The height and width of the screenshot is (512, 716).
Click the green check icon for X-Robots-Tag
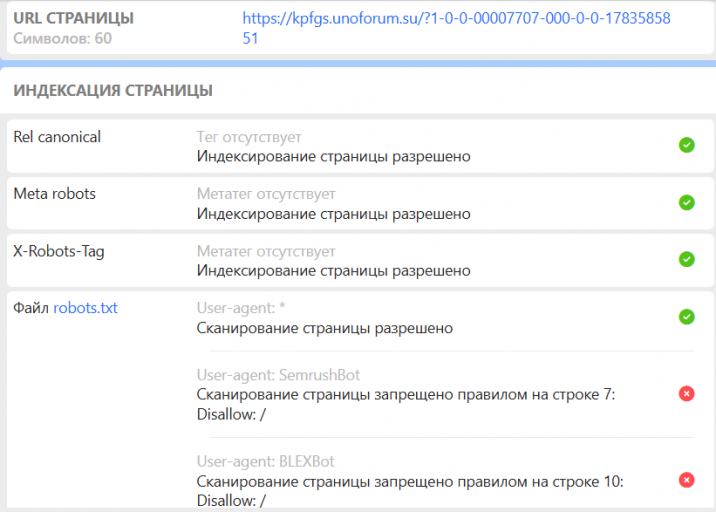point(686,259)
